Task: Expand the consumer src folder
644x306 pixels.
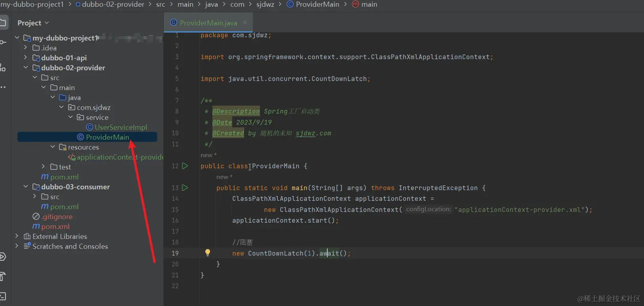Action: pos(35,196)
